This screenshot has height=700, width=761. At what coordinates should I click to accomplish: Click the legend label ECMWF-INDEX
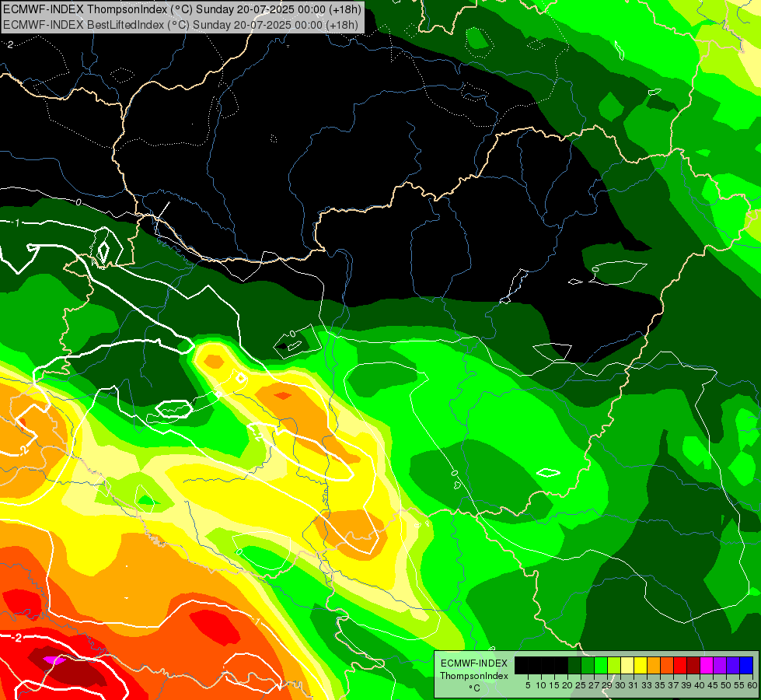point(474,663)
